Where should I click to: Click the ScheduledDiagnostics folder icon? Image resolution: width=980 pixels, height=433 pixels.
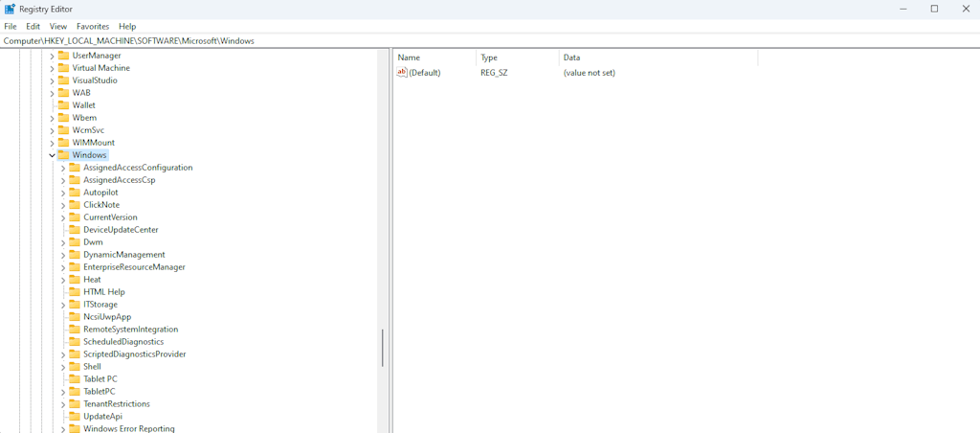(x=75, y=342)
